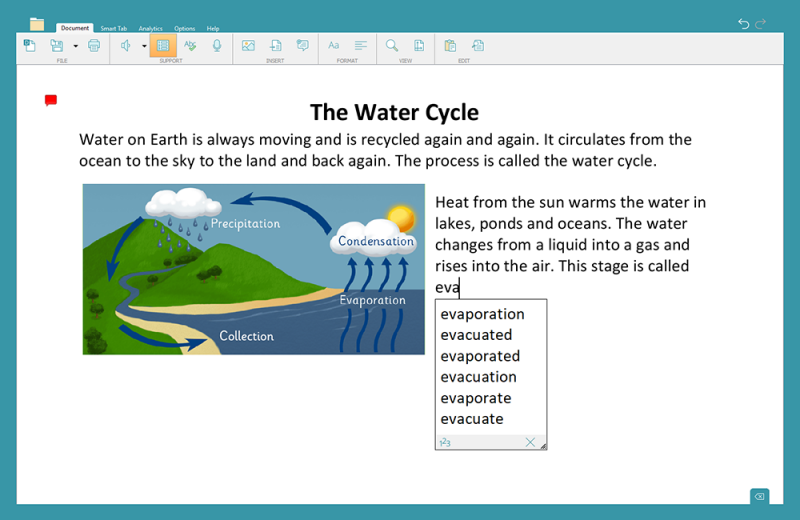Click the speaker read-aloud icon
The width and height of the screenshot is (800, 520).
click(126, 46)
